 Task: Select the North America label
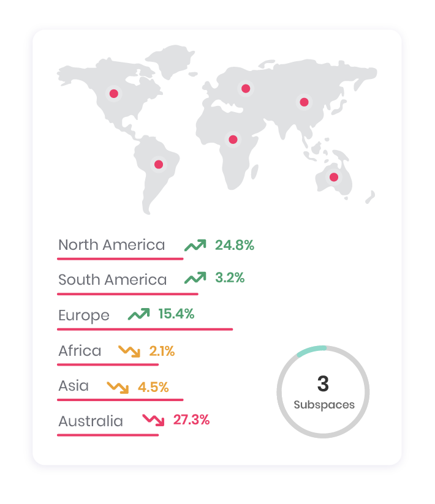coord(112,246)
